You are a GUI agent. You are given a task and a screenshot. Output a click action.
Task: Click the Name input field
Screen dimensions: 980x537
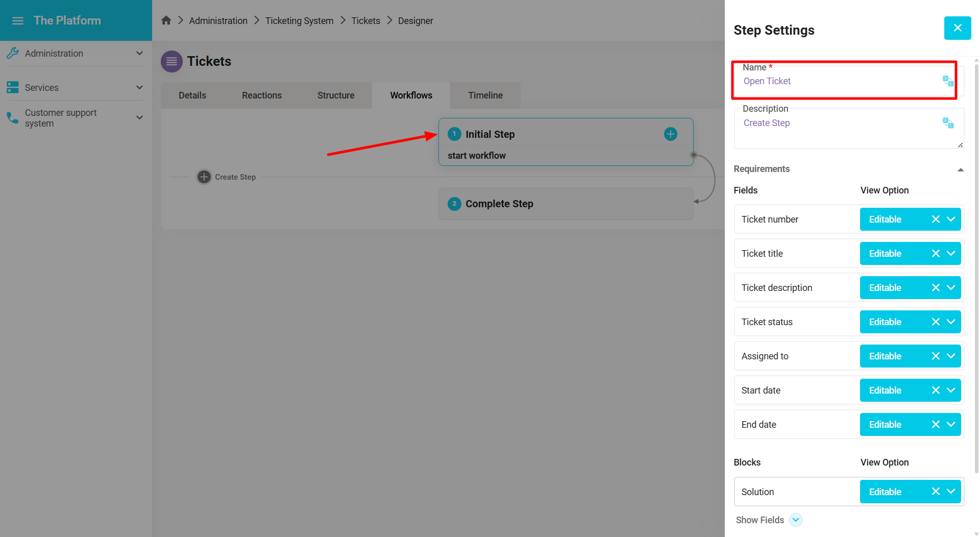click(837, 82)
